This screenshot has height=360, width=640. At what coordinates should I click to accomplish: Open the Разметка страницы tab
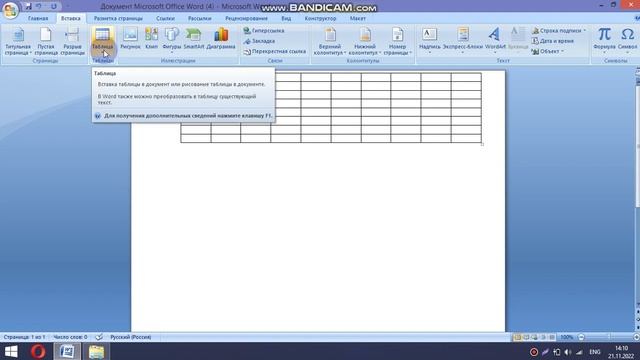pos(118,18)
